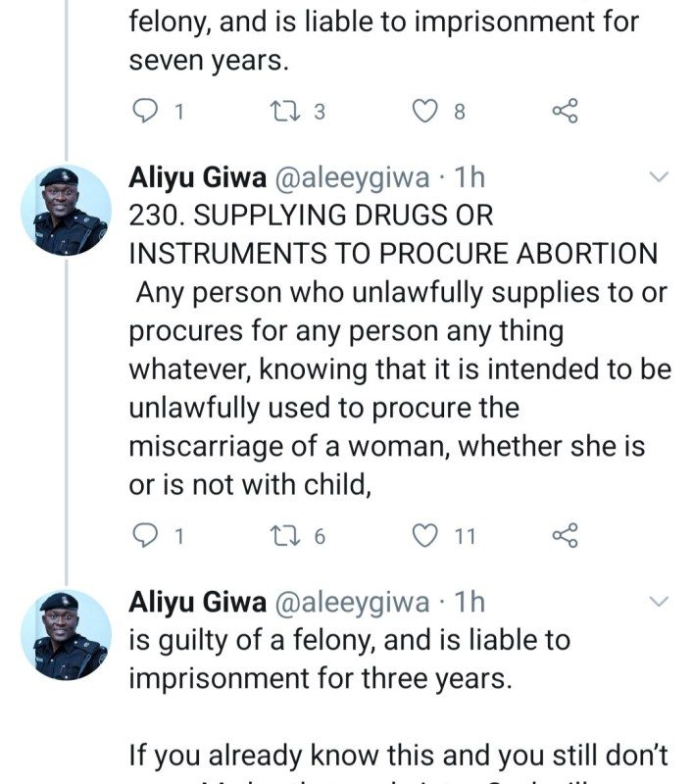Reply to the 'SUPPLYING DRUGS' tweet
693x784 pixels.
point(144,536)
